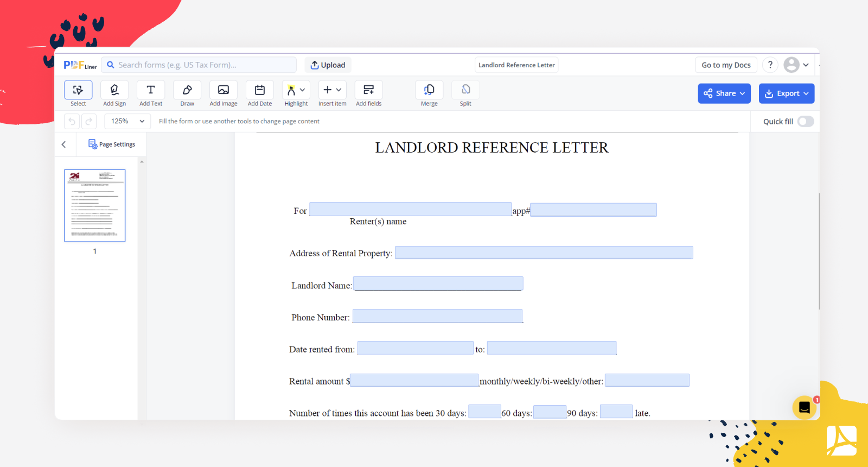Collapse the page thumbnails panel
The height and width of the screenshot is (467, 868).
click(x=64, y=144)
